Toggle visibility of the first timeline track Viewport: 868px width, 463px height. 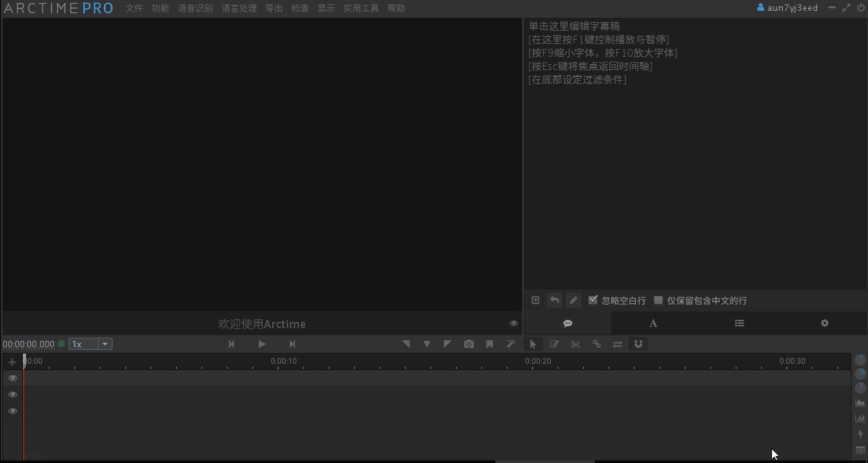coord(12,378)
